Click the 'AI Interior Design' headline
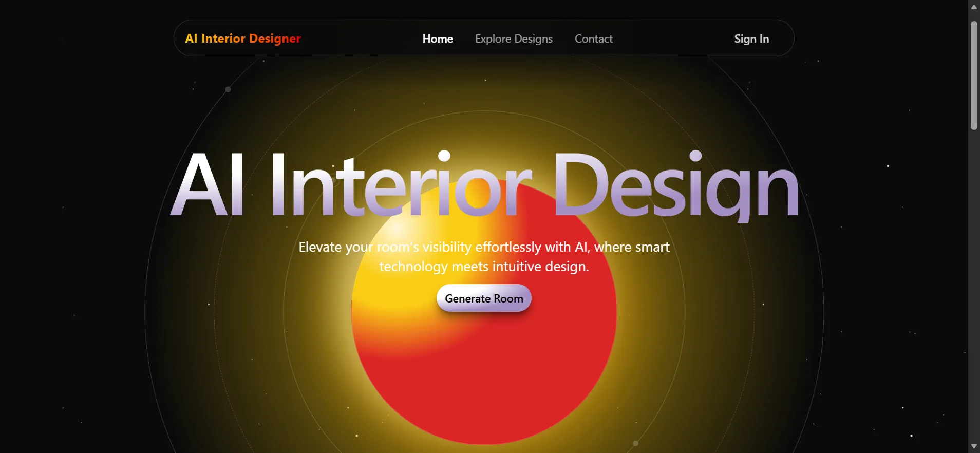The width and height of the screenshot is (980, 453). tap(484, 185)
